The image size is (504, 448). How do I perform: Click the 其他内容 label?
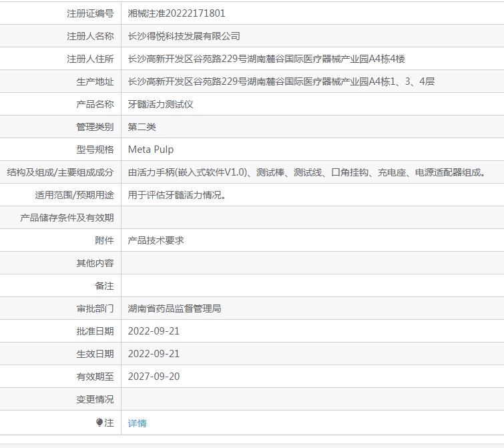tap(95, 263)
